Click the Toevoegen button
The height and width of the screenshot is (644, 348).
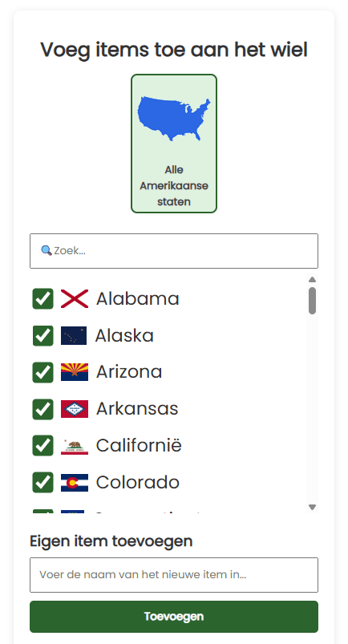coord(174,617)
